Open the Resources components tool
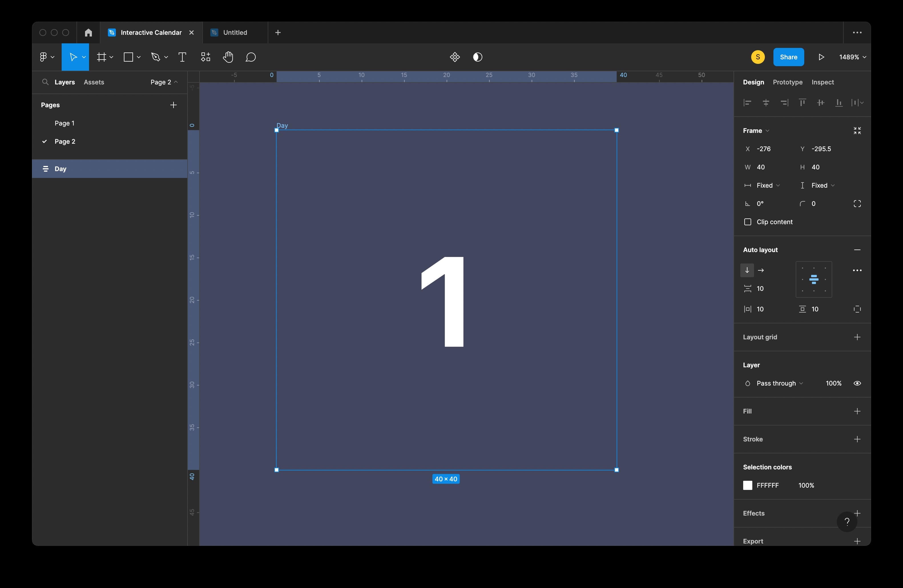Image resolution: width=903 pixels, height=588 pixels. pos(205,57)
